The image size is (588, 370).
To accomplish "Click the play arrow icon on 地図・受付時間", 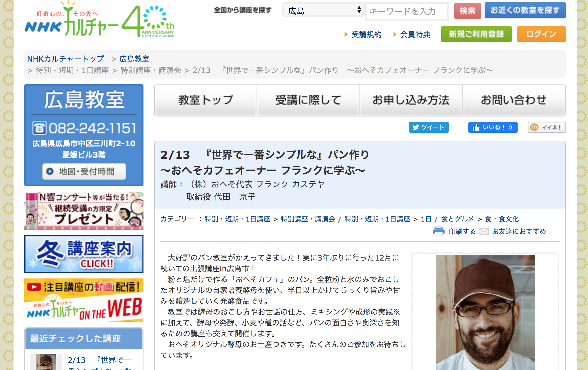I will (x=50, y=171).
